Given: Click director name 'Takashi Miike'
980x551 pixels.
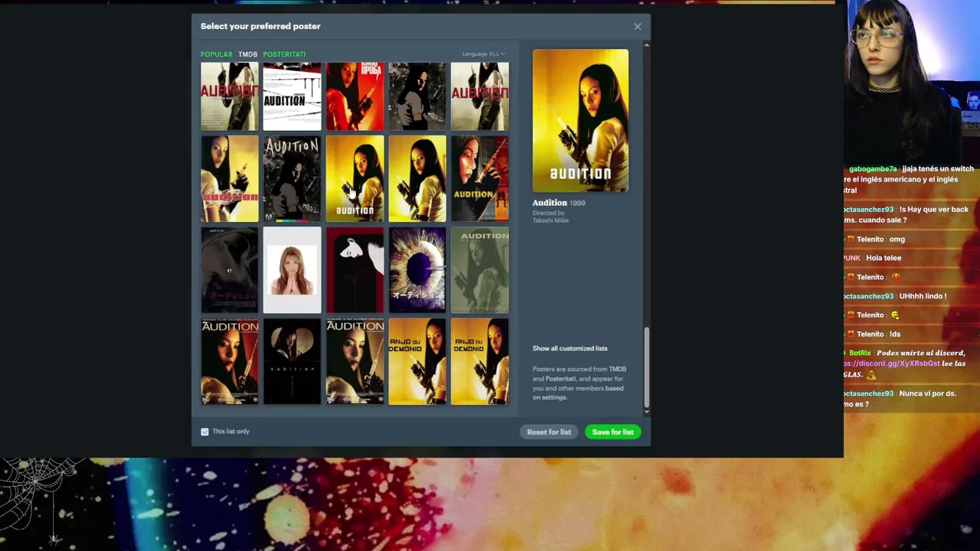Looking at the screenshot, I should pyautogui.click(x=550, y=220).
